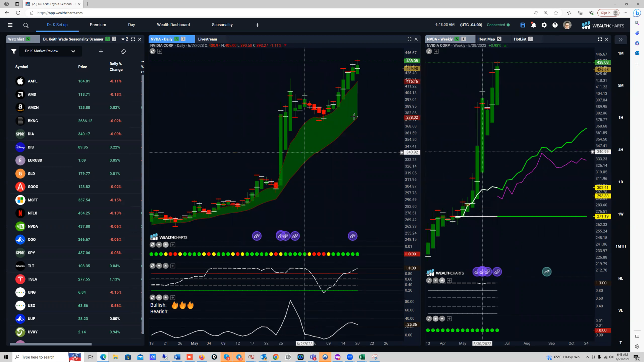Add a new layout tab with the plus
This screenshot has width=644, height=362.
pyautogui.click(x=257, y=25)
